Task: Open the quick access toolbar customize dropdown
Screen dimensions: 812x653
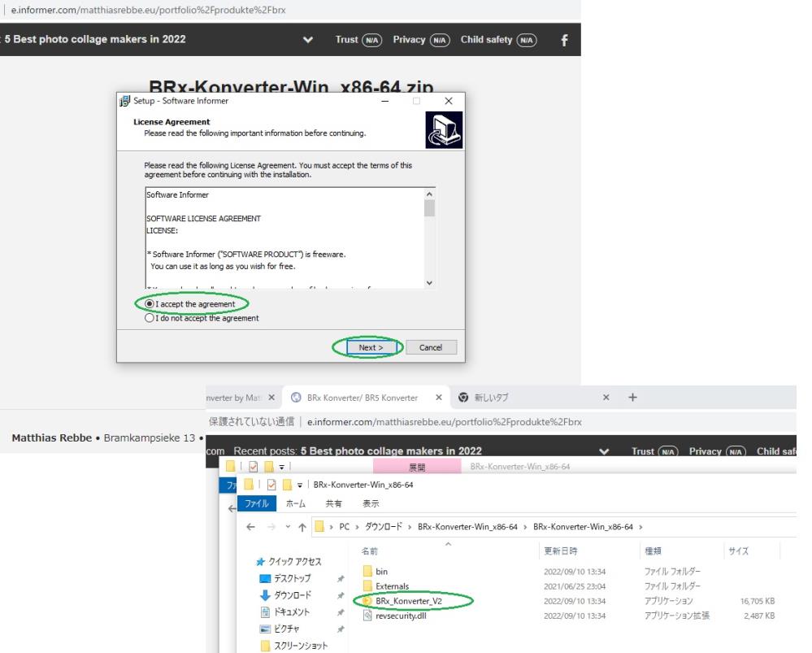Action: pyautogui.click(x=299, y=485)
